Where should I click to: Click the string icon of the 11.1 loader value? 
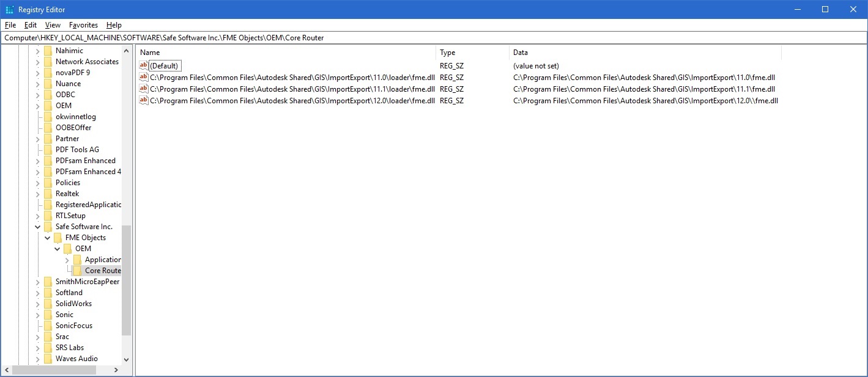coord(144,89)
